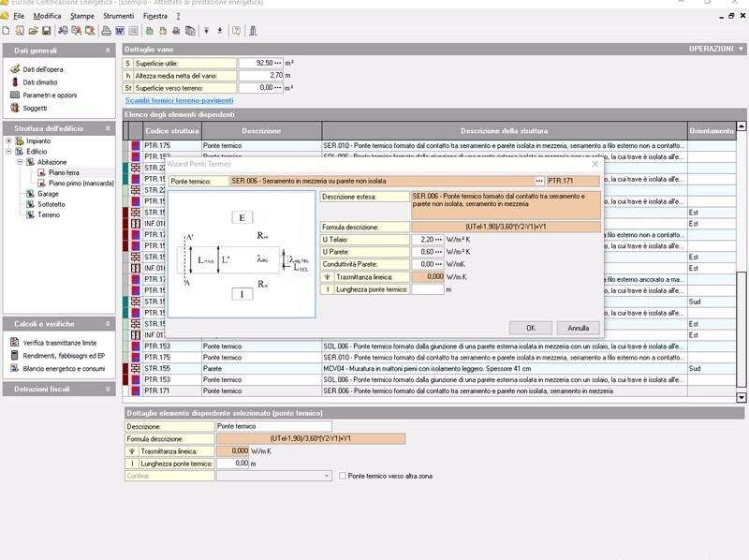Click the Scambi termici terreno-pavimenti link

[179, 100]
